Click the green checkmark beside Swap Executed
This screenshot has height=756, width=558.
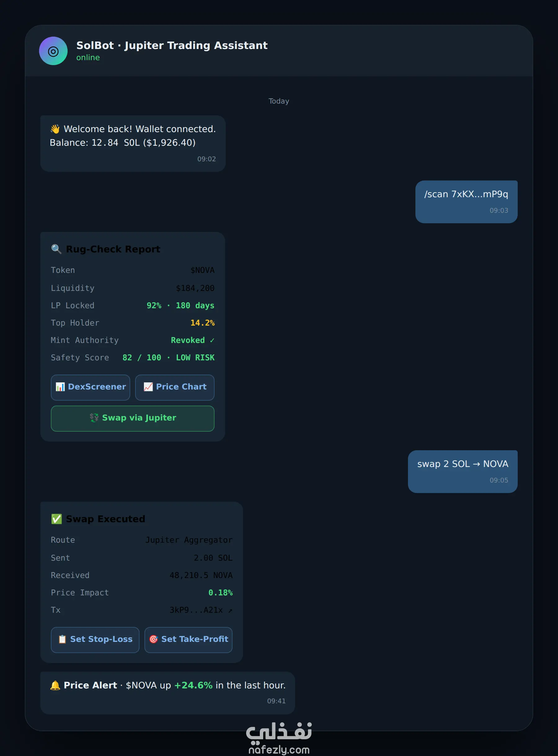(56, 519)
